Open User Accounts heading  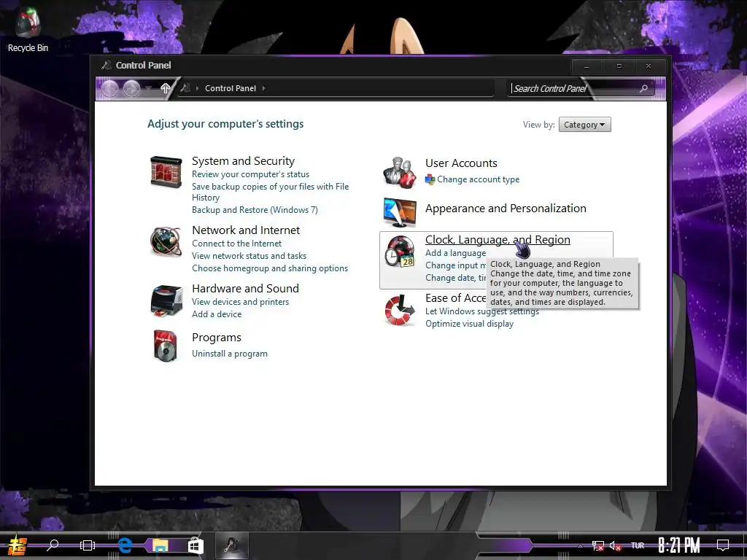tap(461, 163)
